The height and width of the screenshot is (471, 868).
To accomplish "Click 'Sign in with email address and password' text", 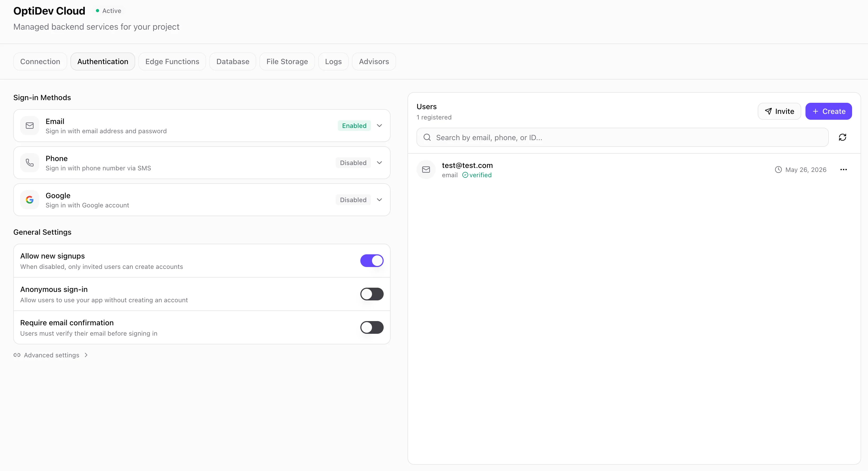I will [x=106, y=131].
